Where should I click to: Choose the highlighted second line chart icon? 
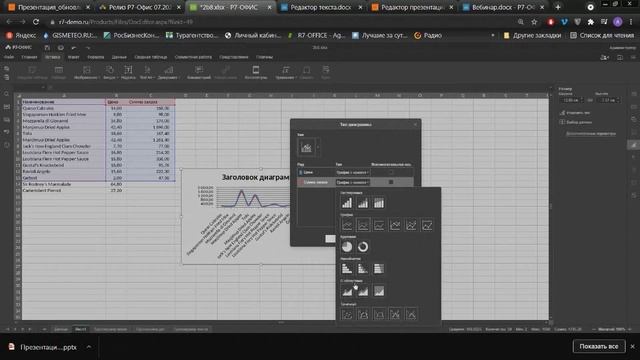(362, 225)
